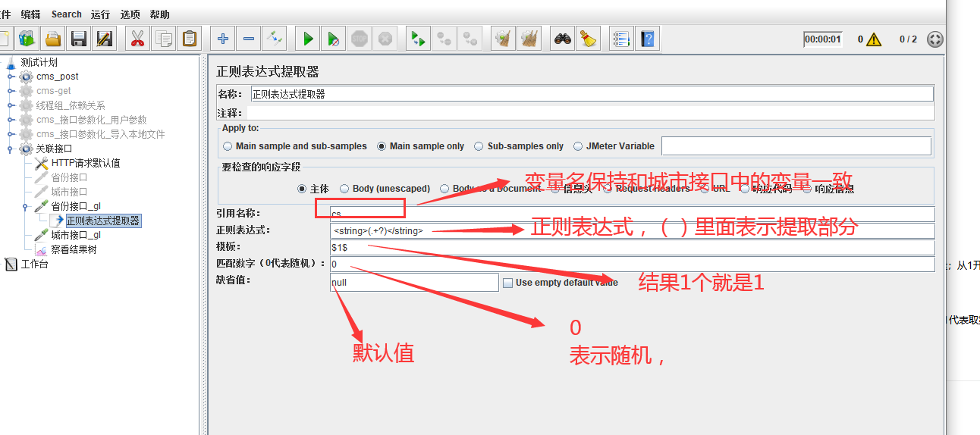The height and width of the screenshot is (435, 980).
Task: Select HTTP请求默认值 in the tree
Action: pos(86,163)
